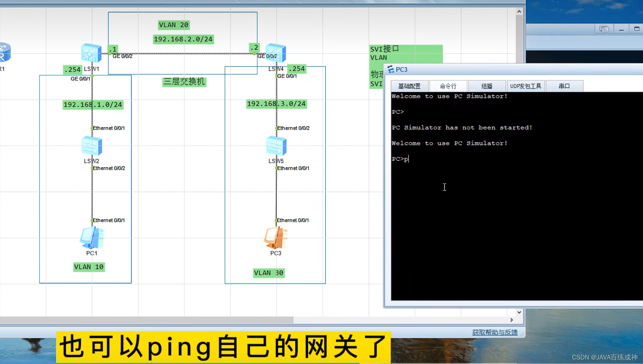Select the 192.168.2.0/24 label
The width and height of the screenshot is (643, 364).
183,39
